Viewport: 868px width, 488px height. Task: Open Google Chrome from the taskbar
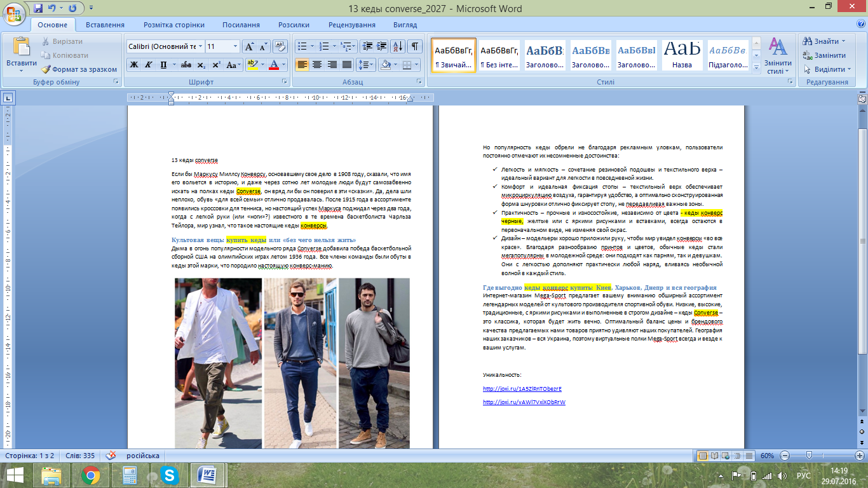[x=91, y=475]
